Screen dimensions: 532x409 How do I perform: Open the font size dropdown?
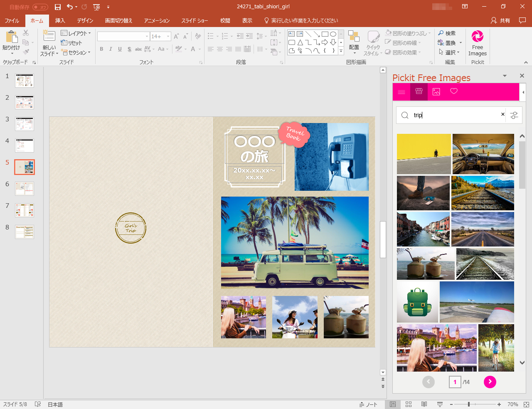168,36
